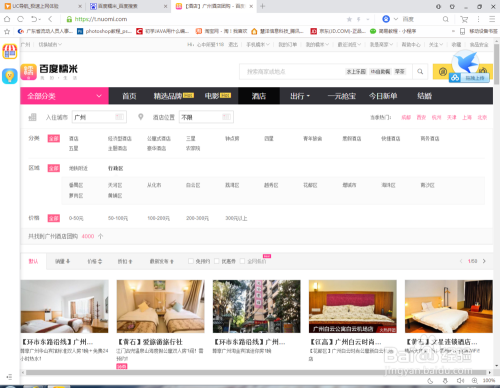Open the 入住城市 combo box showing 广州

point(99,117)
